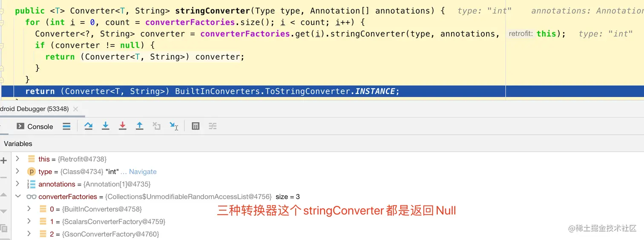Click the Step Out arrow icon

(x=139, y=126)
